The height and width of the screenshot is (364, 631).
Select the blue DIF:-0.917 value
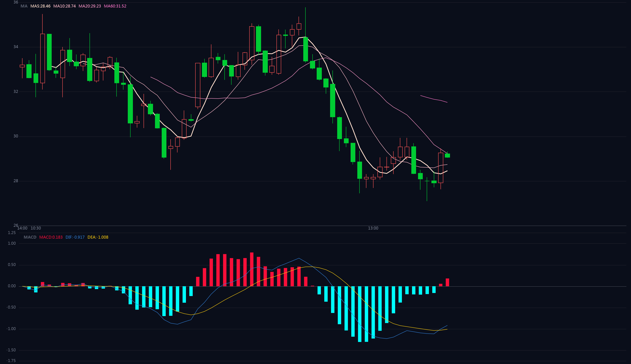75,237
